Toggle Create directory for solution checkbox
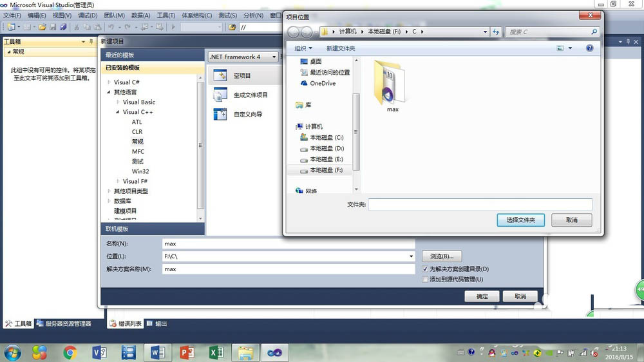This screenshot has width=644, height=362. point(425,269)
